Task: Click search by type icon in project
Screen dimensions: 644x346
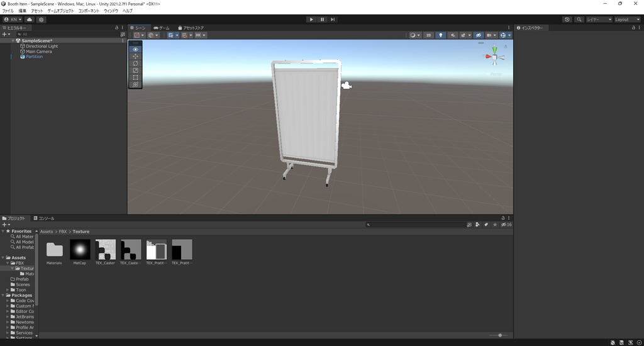Action: (x=477, y=225)
